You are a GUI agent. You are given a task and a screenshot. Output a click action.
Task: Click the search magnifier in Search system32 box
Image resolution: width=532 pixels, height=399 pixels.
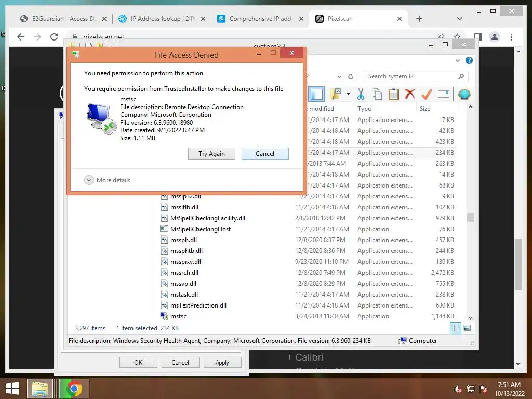click(x=461, y=76)
